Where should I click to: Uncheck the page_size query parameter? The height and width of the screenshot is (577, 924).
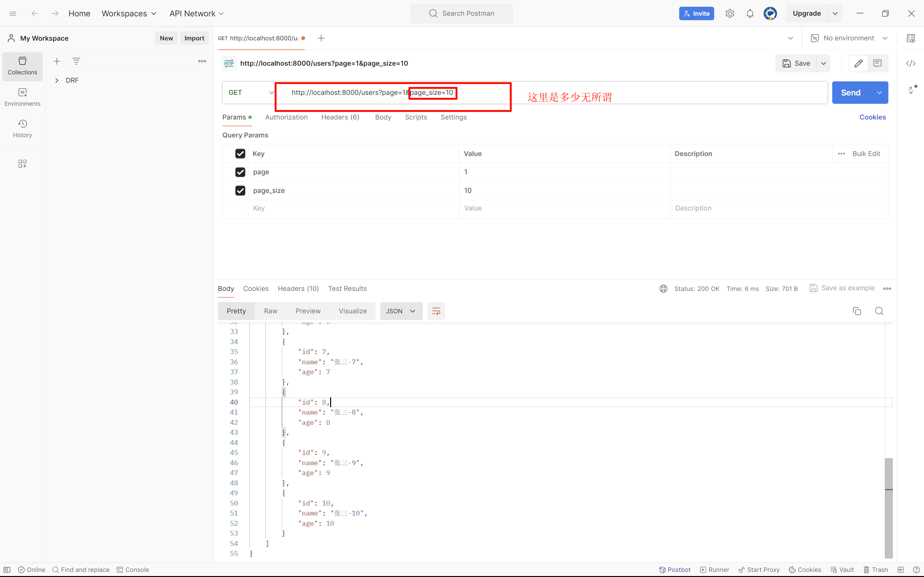click(x=240, y=191)
